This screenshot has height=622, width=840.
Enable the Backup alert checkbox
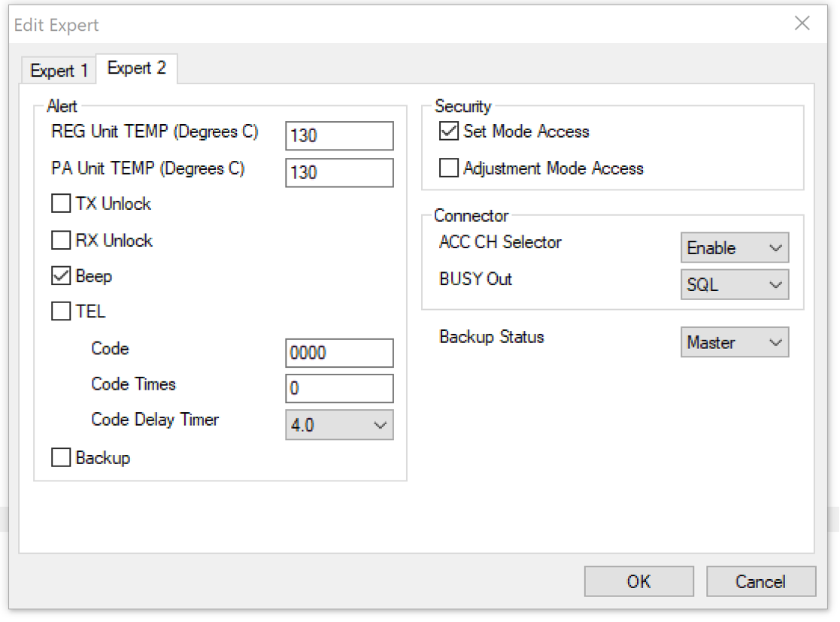[x=61, y=457]
